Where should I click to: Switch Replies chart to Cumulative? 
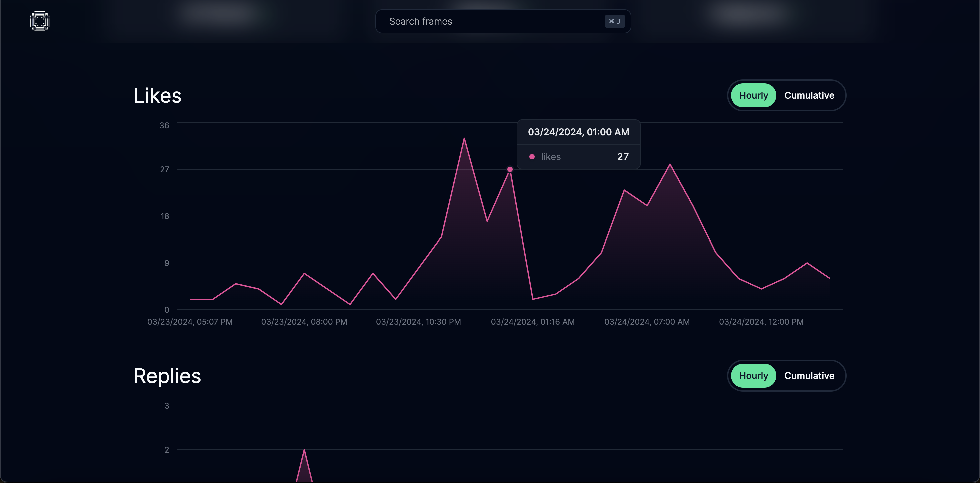(x=809, y=376)
